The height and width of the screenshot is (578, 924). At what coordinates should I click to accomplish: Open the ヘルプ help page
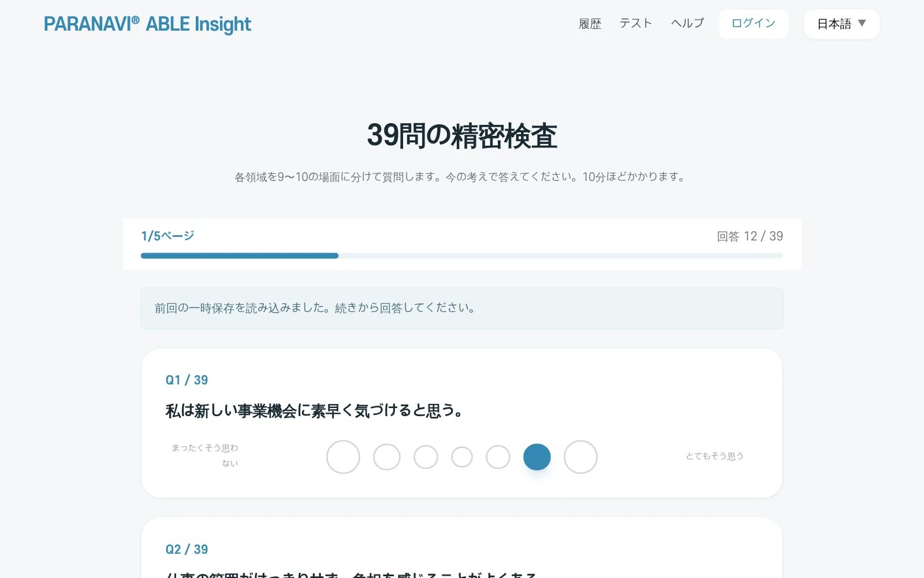pos(687,24)
